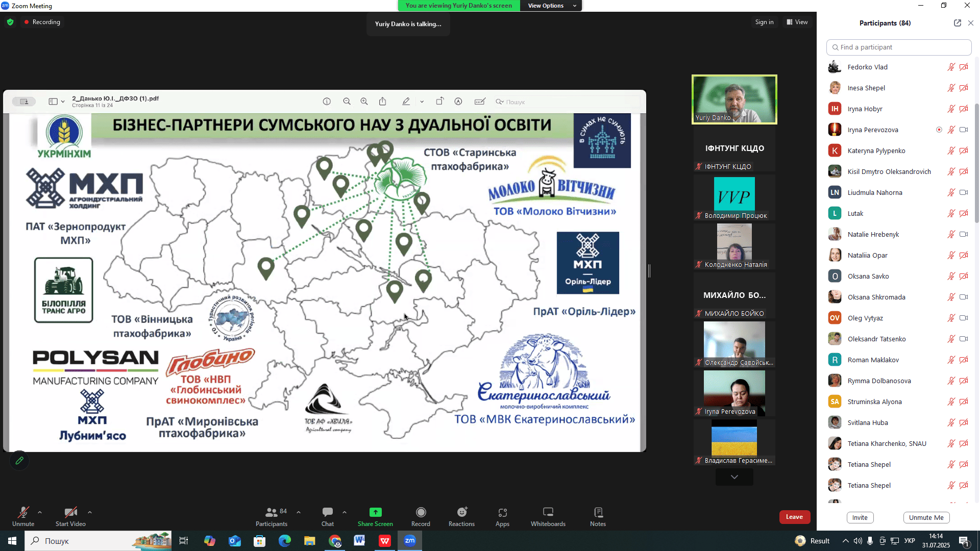The height and width of the screenshot is (551, 980).
Task: Click the Invite button
Action: 860,517
